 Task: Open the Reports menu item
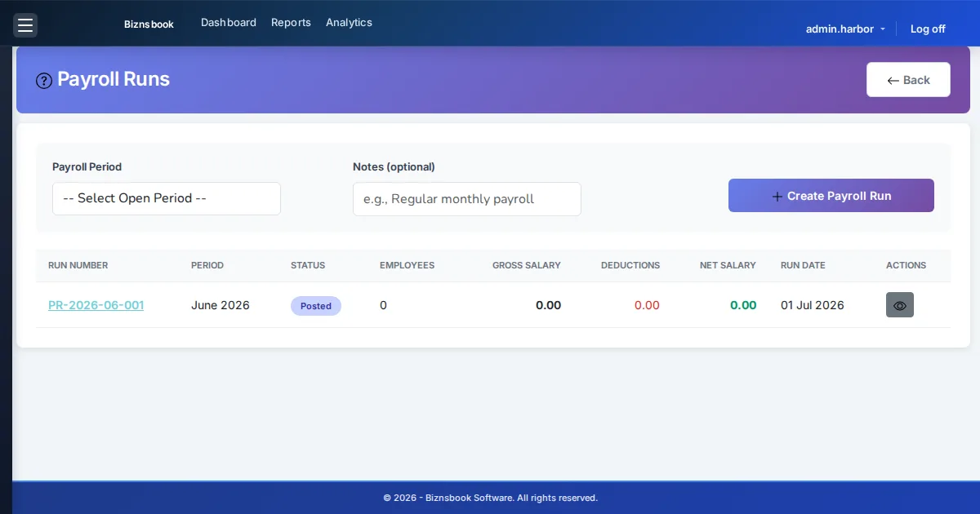pos(291,23)
